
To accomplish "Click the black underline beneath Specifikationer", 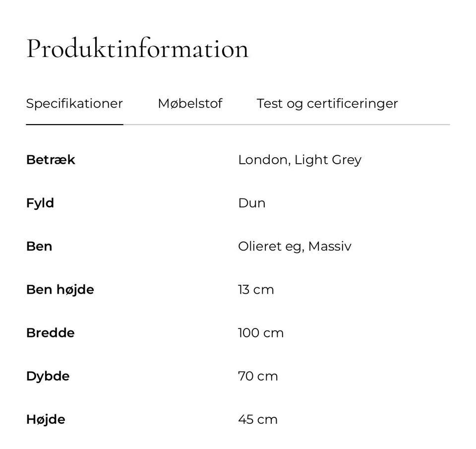I will (74, 124).
